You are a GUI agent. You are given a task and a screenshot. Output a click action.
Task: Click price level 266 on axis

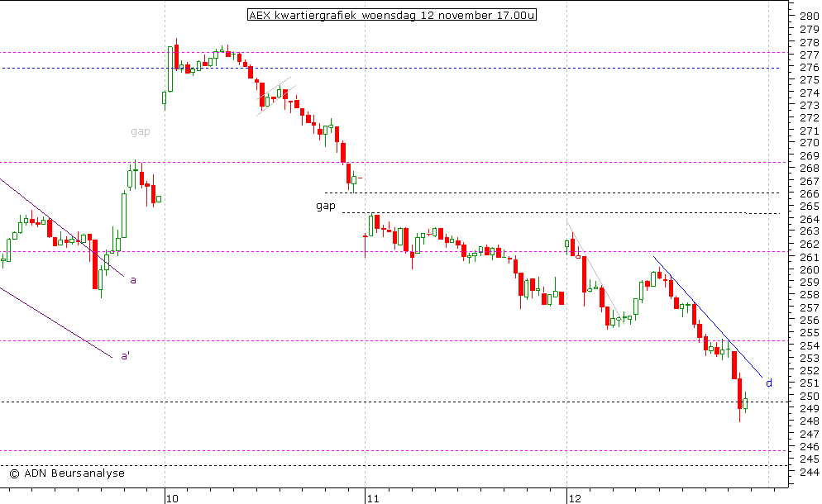pos(809,193)
